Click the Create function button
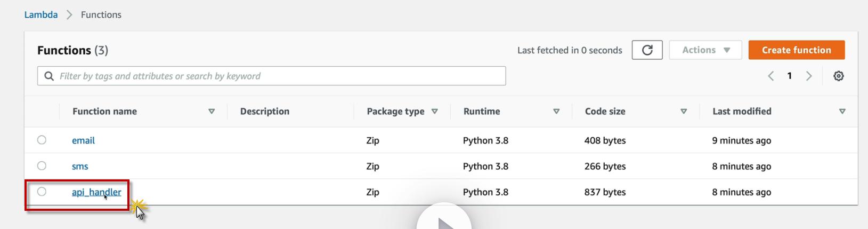Screen dimensions: 868x229 tap(796, 50)
